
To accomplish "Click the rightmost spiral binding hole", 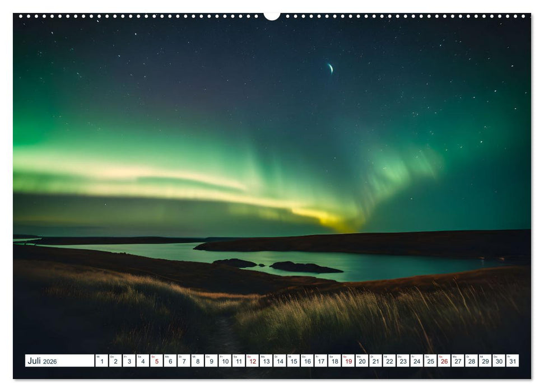I will pos(523,16).
